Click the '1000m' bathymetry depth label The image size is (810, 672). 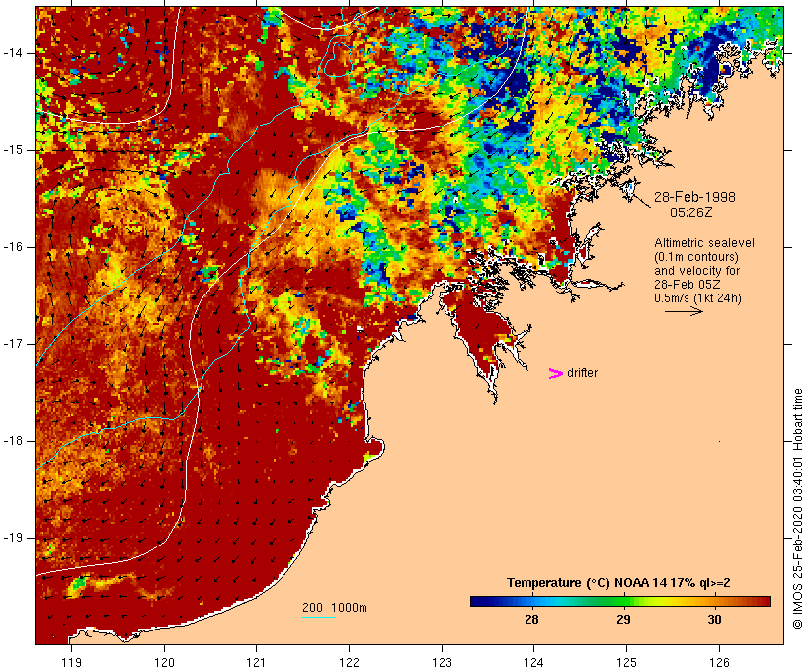tap(350, 608)
